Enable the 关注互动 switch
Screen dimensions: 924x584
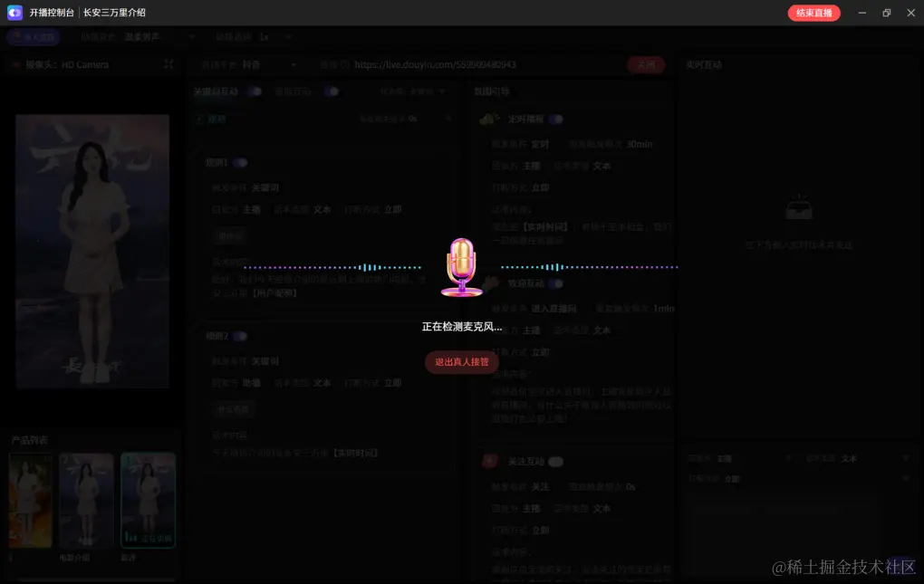point(555,462)
